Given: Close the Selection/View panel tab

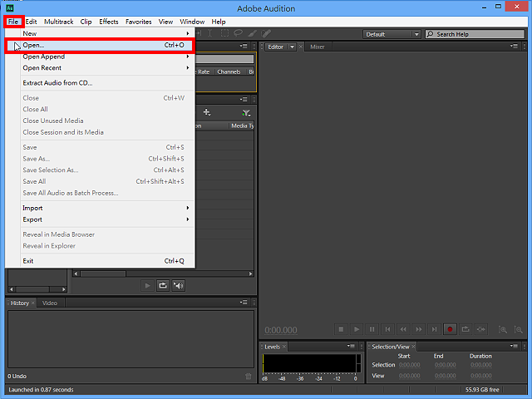Looking at the screenshot, I should click(x=414, y=347).
